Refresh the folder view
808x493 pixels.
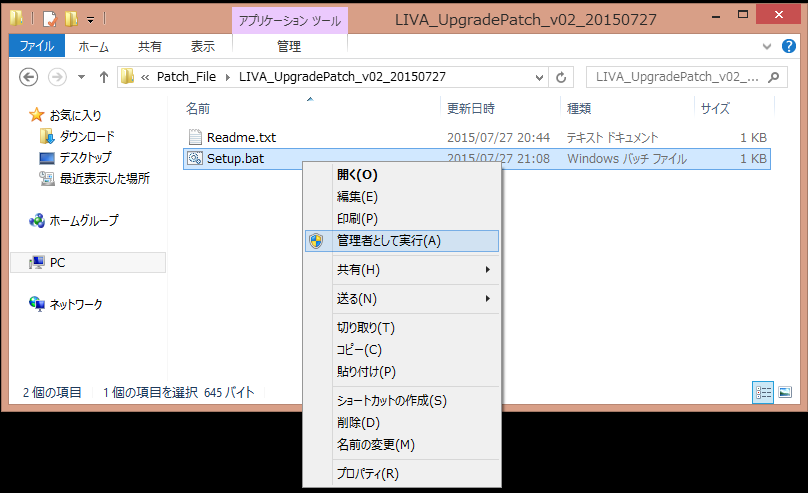click(x=561, y=77)
